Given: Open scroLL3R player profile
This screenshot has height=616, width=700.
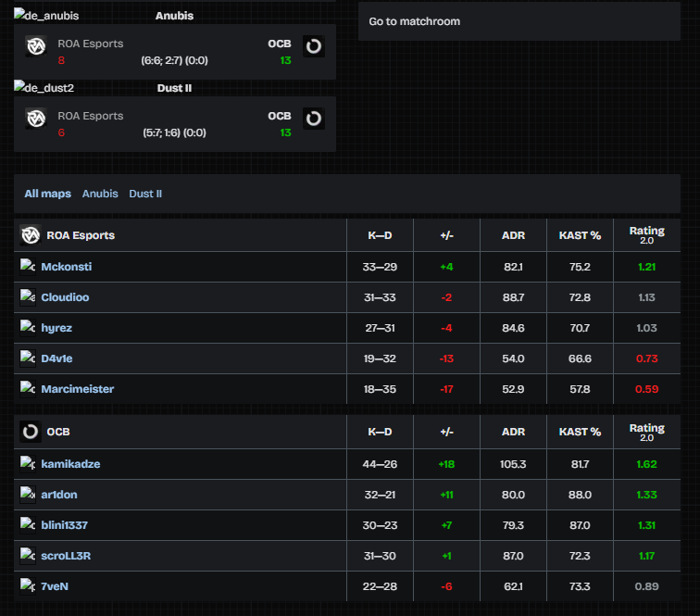Looking at the screenshot, I should [66, 556].
